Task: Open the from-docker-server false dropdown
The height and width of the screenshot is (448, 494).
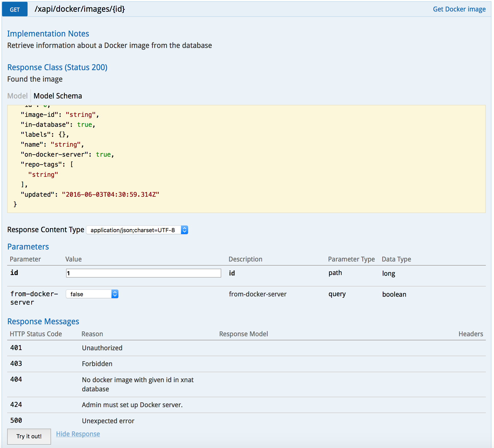Action: click(x=89, y=294)
